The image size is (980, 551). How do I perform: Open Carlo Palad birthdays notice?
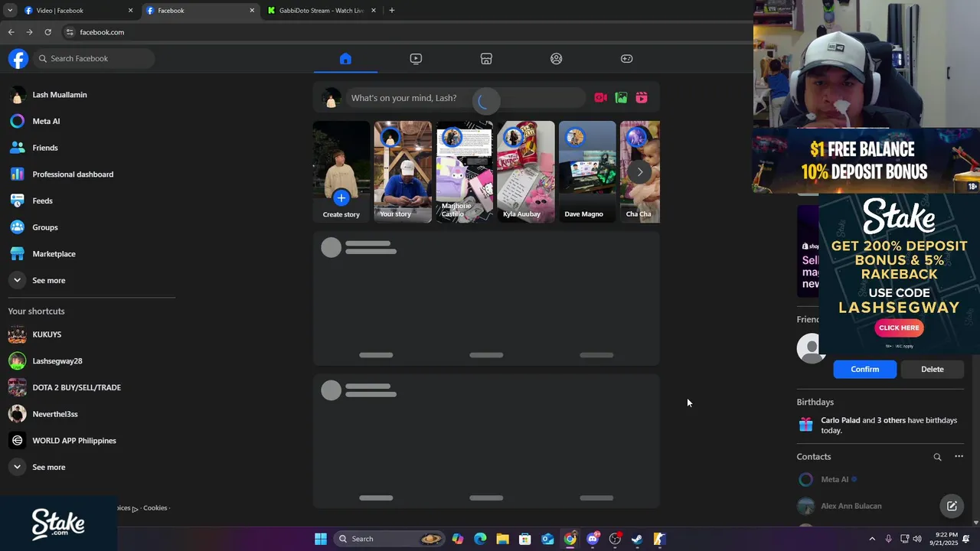(882, 425)
